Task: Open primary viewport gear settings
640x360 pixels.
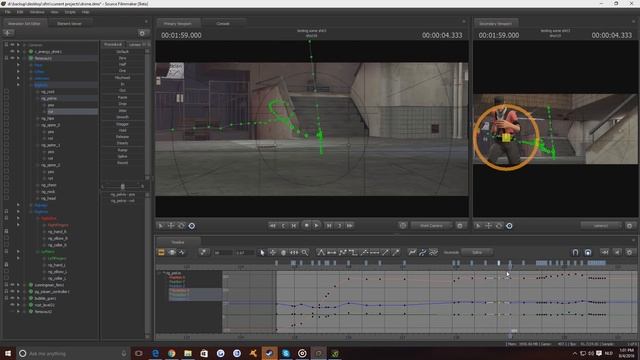Action: [460, 226]
